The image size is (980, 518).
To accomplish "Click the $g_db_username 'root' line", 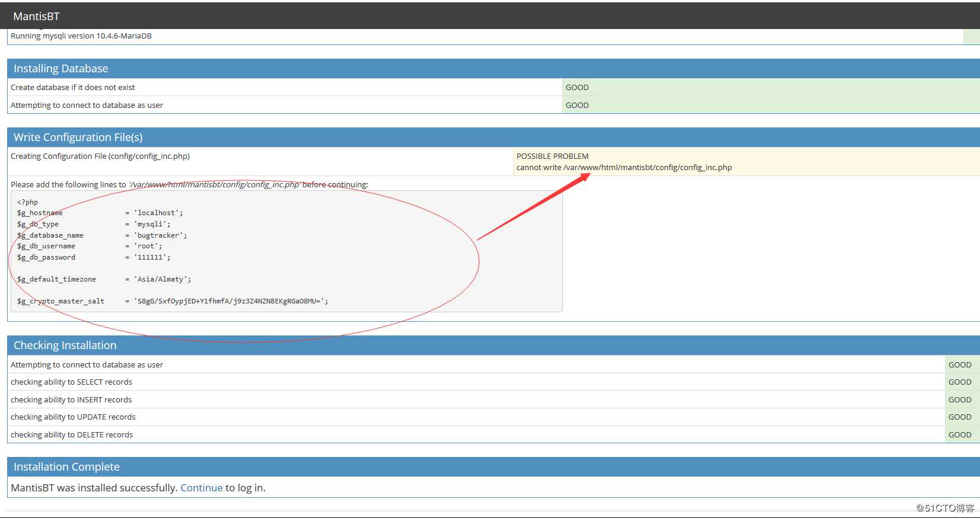I will tap(90, 246).
